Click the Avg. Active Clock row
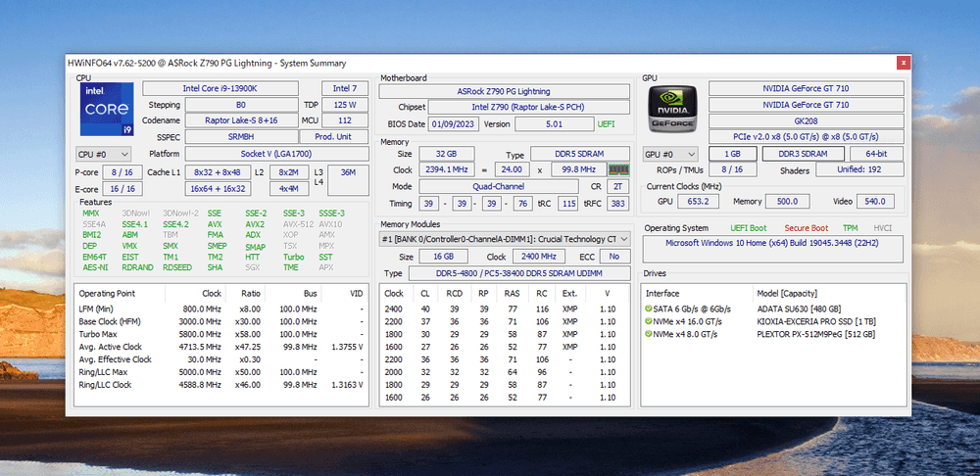980x476 pixels. click(221, 347)
